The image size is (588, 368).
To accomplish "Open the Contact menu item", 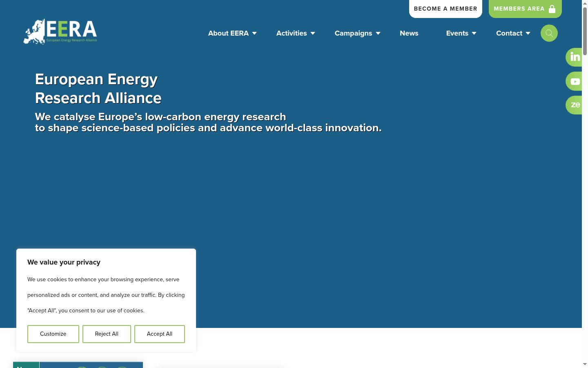I will click(x=509, y=33).
